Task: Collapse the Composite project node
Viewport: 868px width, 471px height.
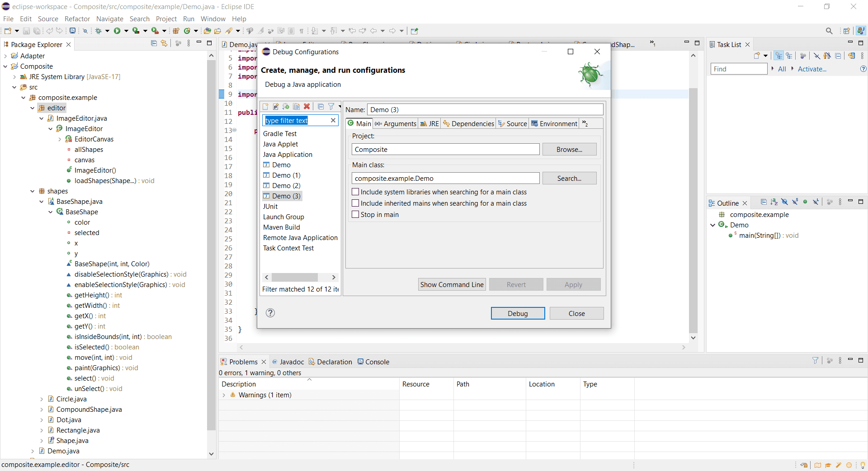Action: 5,66
